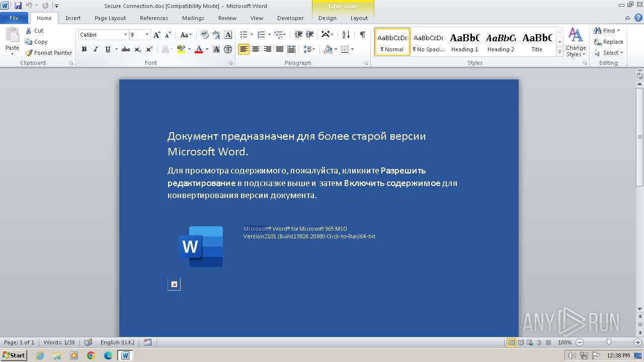Image resolution: width=644 pixels, height=362 pixels.
Task: Click the Copy button
Action: (x=36, y=42)
